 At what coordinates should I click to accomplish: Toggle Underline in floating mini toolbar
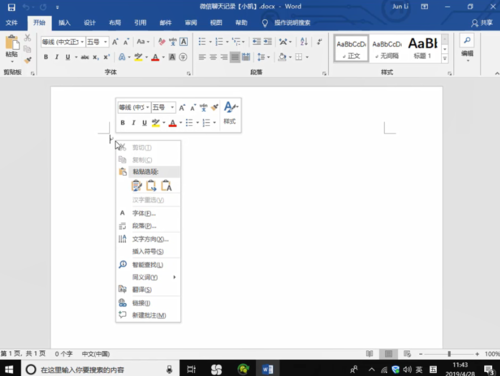[144, 123]
